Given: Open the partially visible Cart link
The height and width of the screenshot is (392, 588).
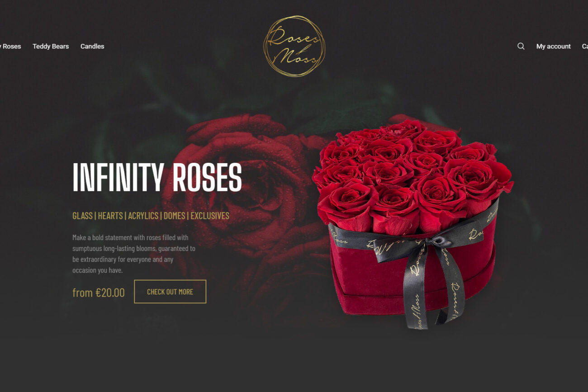Looking at the screenshot, I should pyautogui.click(x=585, y=46).
